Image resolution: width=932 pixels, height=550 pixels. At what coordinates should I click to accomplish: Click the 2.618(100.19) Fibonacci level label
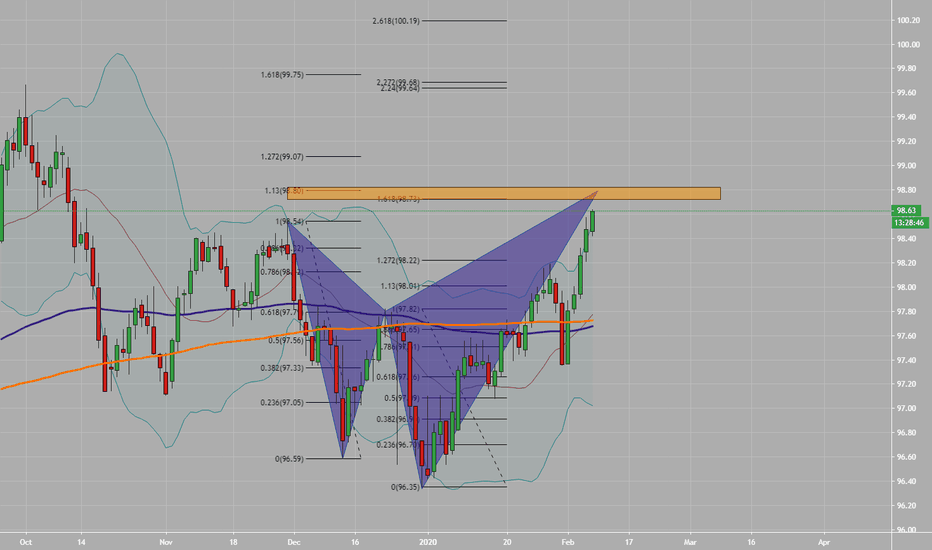(396, 21)
